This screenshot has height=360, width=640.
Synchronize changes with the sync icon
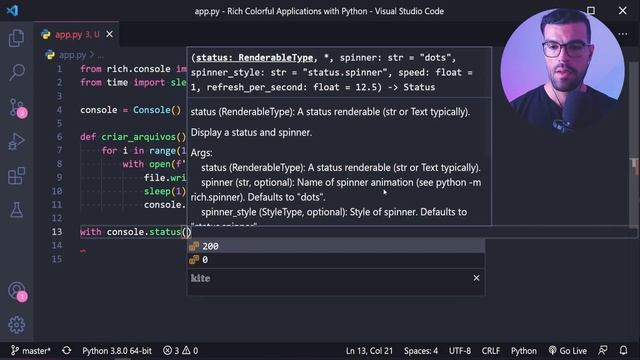click(x=67, y=351)
